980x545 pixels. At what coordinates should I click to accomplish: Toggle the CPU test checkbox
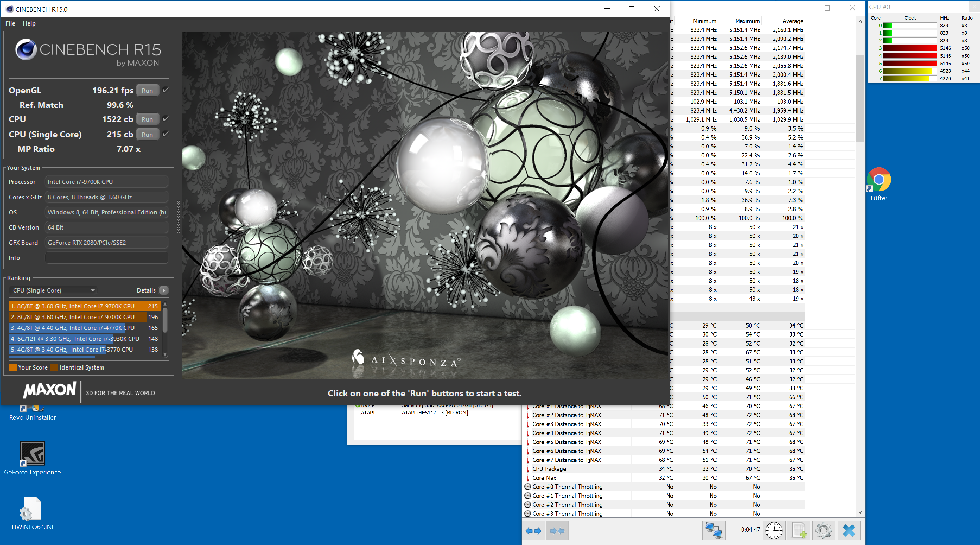click(166, 119)
